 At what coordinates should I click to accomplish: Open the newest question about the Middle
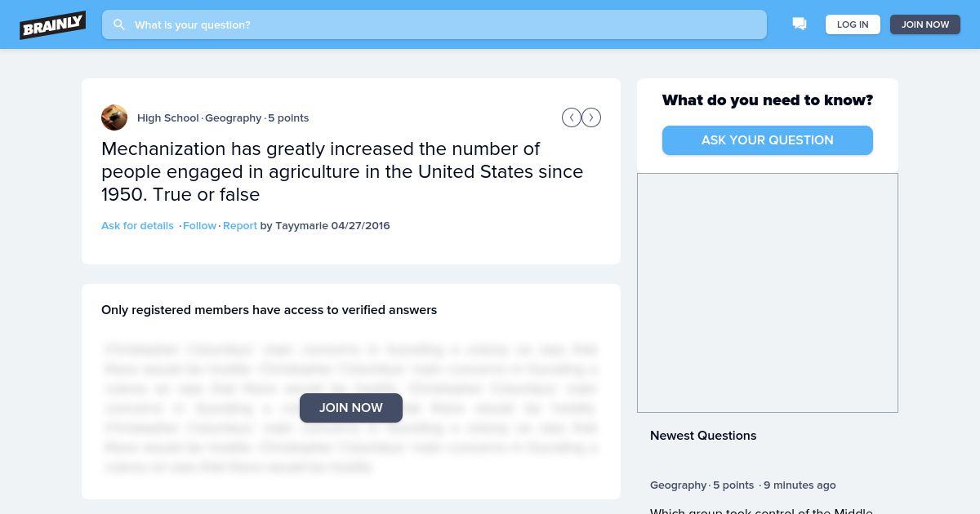click(761, 511)
